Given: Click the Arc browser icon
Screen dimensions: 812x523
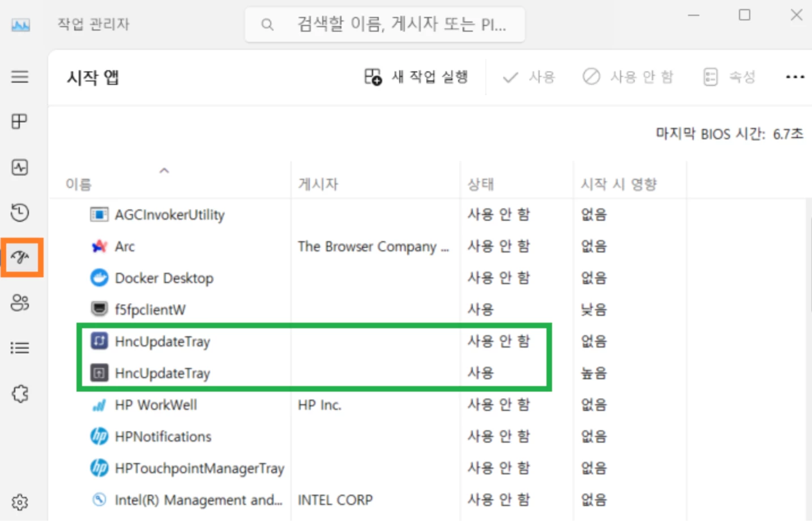Looking at the screenshot, I should (99, 246).
